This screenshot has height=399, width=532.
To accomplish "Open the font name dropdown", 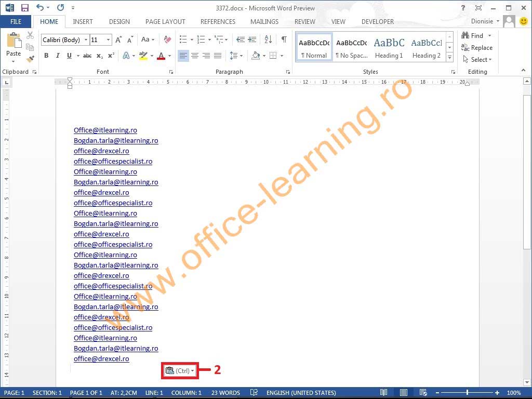I will [86, 39].
